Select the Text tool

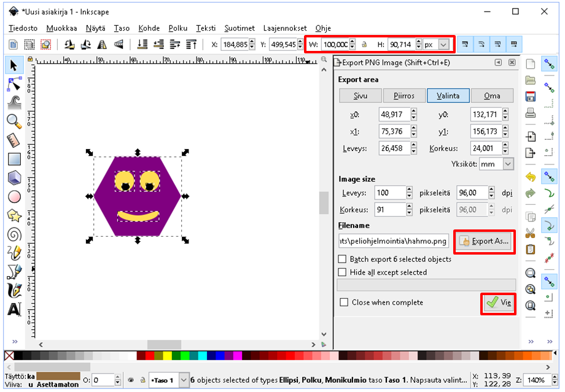click(14, 309)
